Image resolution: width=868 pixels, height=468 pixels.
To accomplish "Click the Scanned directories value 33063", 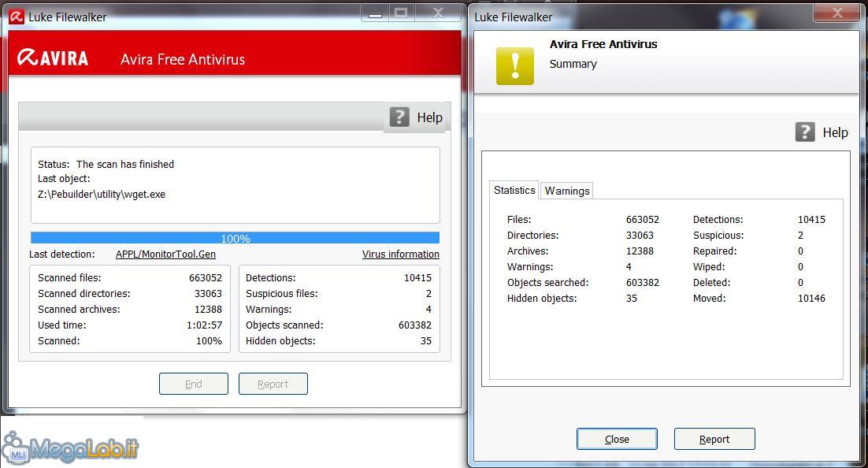I will click(208, 294).
